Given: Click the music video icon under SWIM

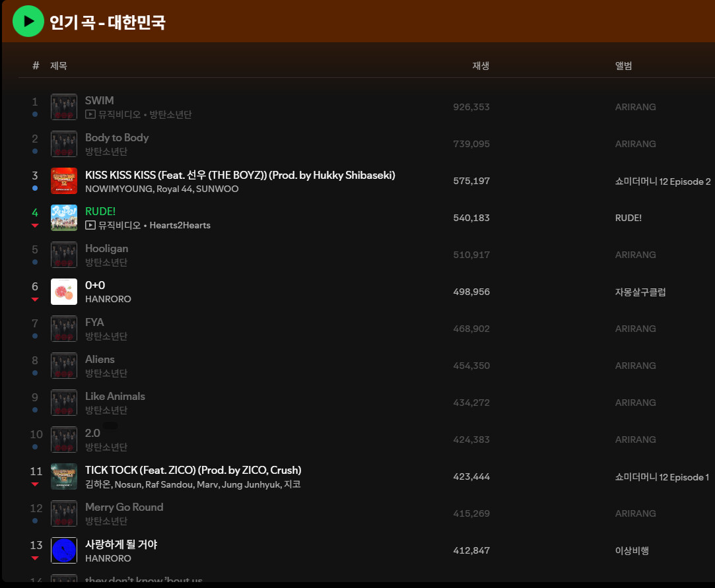Looking at the screenshot, I should coord(90,114).
